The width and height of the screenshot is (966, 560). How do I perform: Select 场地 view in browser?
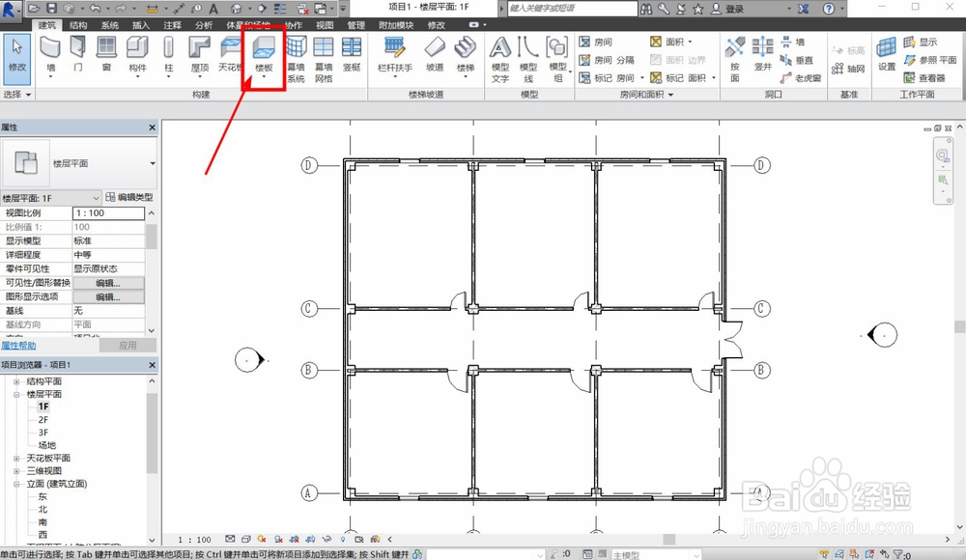point(46,445)
